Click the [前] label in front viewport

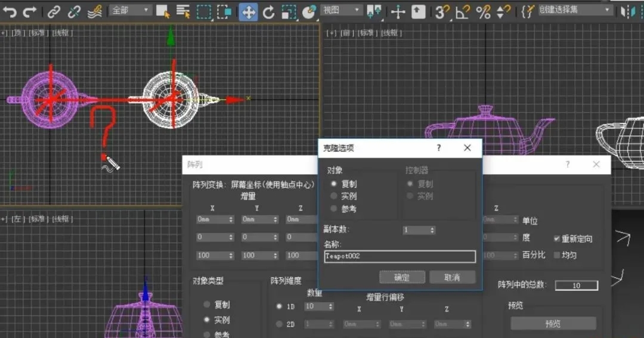click(x=346, y=33)
